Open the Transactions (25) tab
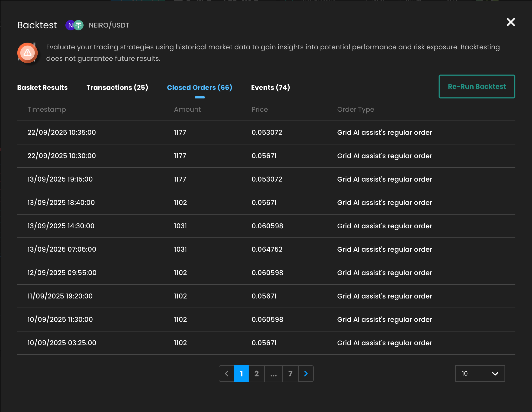This screenshot has width=532, height=412. point(117,88)
